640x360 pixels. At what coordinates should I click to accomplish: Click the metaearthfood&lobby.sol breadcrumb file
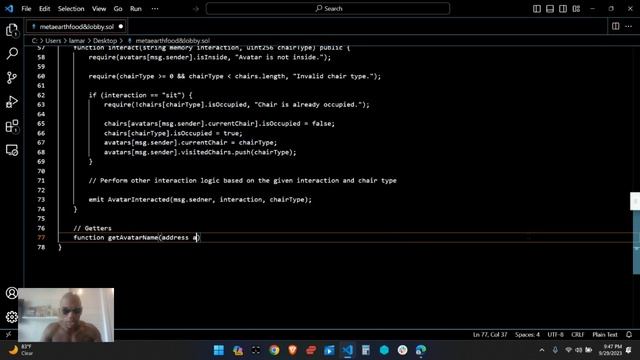click(172, 41)
